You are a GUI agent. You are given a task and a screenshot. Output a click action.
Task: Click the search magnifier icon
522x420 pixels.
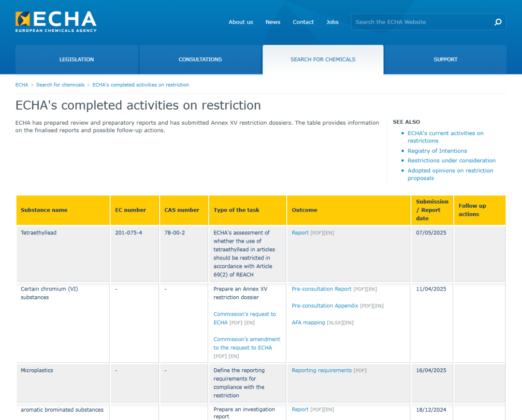pyautogui.click(x=497, y=22)
